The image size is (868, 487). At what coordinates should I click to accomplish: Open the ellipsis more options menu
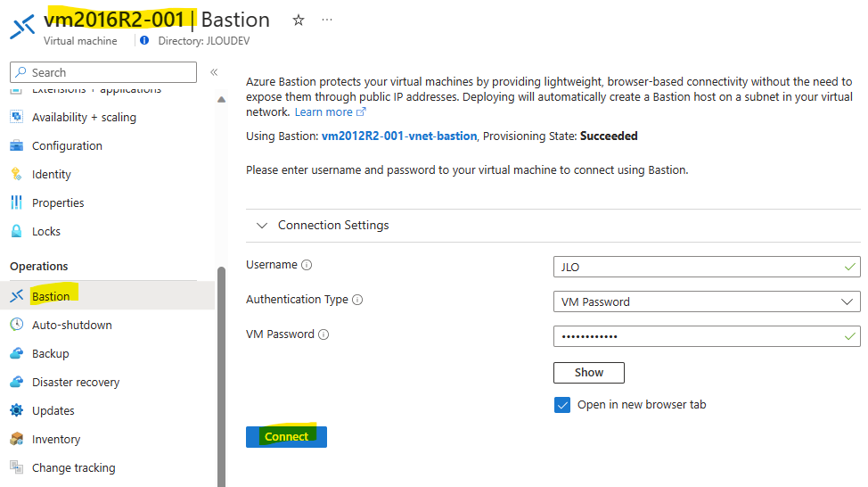327,20
